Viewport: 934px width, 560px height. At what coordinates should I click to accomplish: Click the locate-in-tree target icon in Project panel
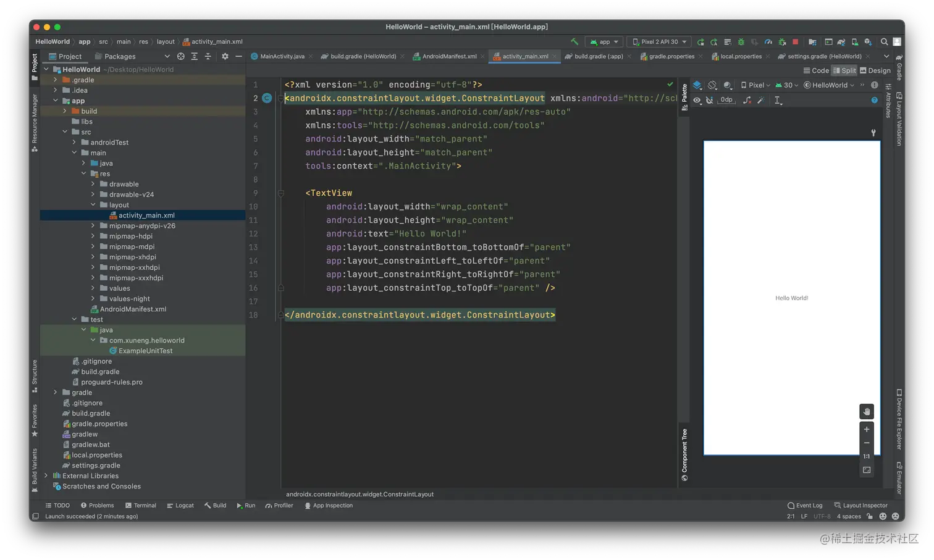pyautogui.click(x=181, y=56)
